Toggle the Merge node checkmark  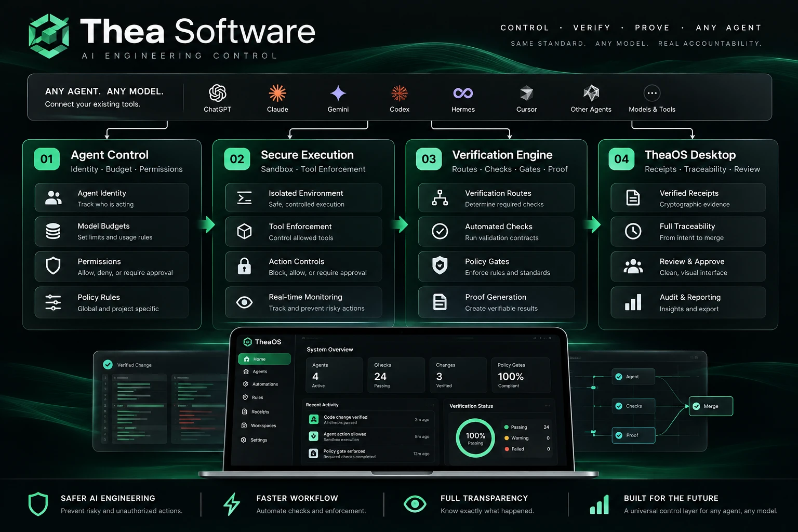tap(696, 406)
